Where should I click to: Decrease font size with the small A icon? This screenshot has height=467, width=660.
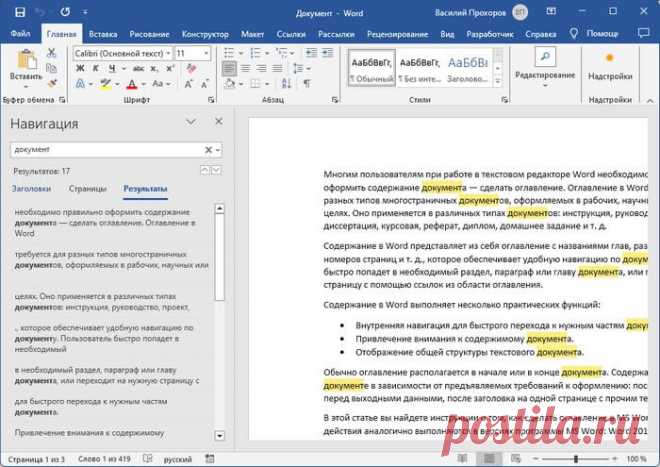click(205, 84)
